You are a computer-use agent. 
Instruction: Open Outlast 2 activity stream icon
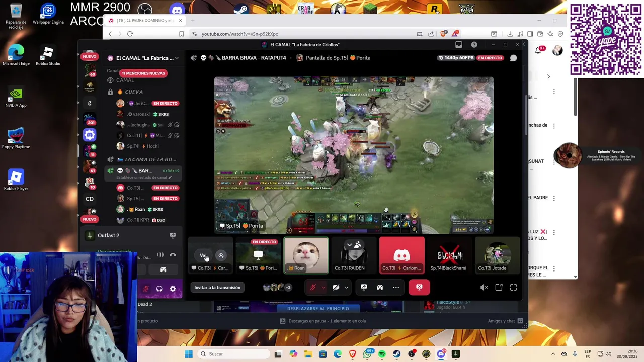173,235
